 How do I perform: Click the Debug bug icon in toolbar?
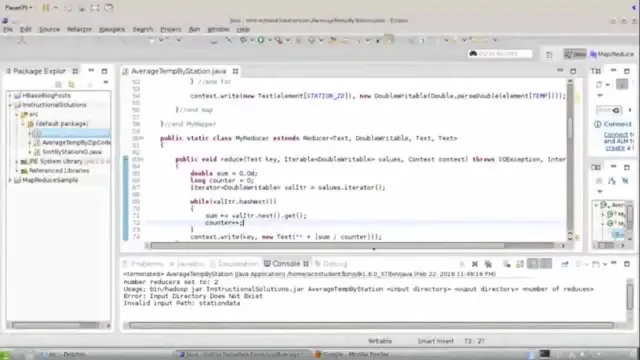click(x=244, y=40)
